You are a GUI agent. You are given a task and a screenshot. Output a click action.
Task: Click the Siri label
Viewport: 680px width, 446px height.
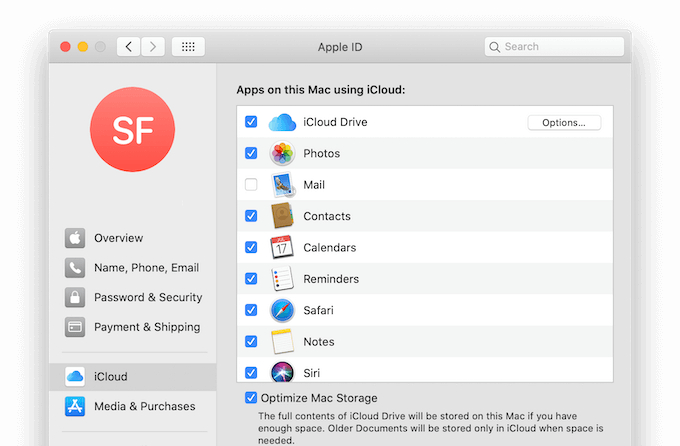(311, 373)
